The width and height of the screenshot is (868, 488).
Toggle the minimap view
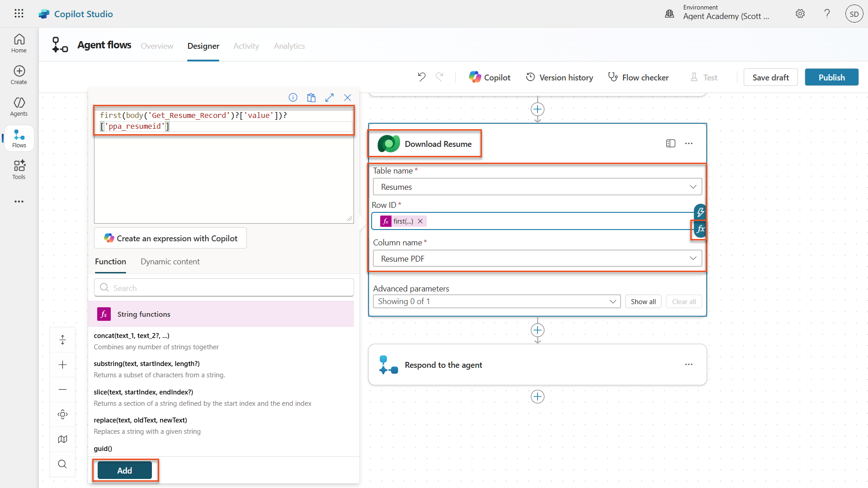coord(63,439)
